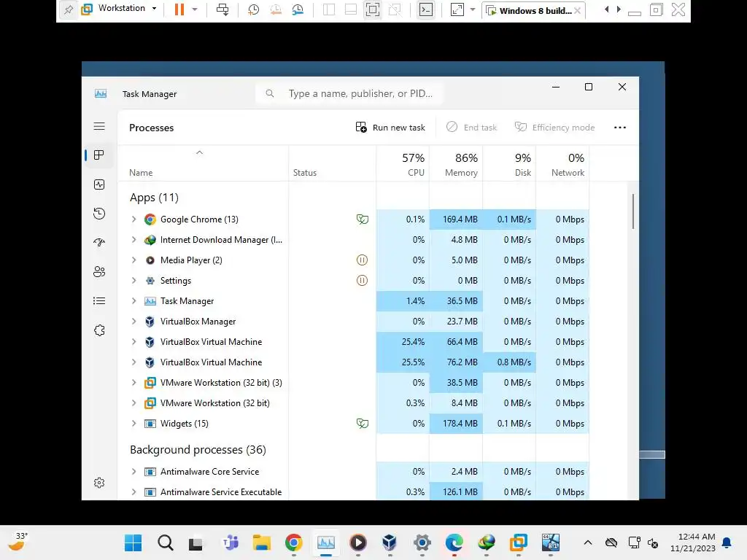Open the Services page in sidebar

tap(99, 330)
